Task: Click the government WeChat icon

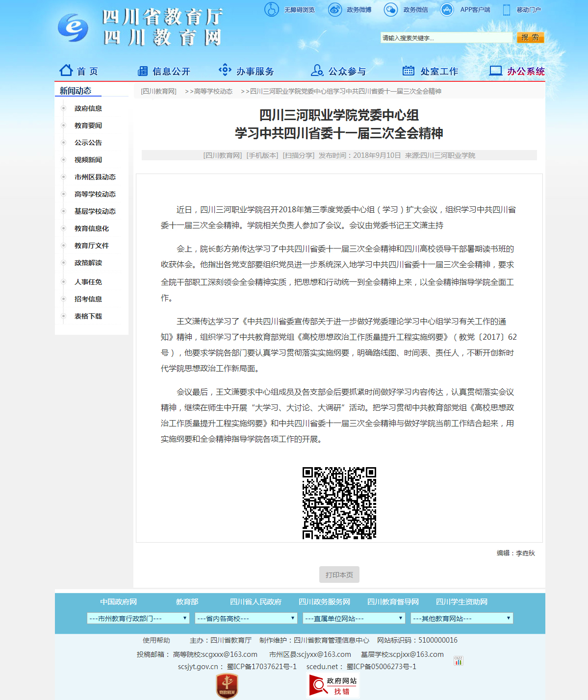Action: click(391, 9)
